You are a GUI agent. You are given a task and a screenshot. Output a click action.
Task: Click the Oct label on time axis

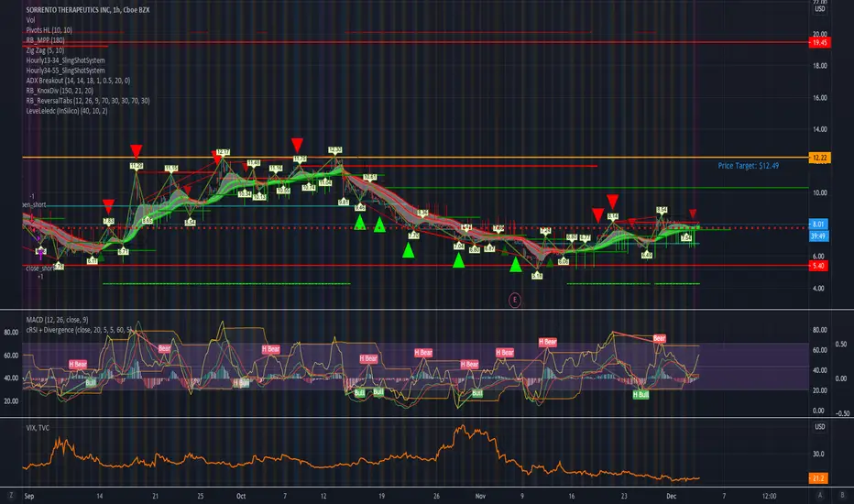pos(241,496)
